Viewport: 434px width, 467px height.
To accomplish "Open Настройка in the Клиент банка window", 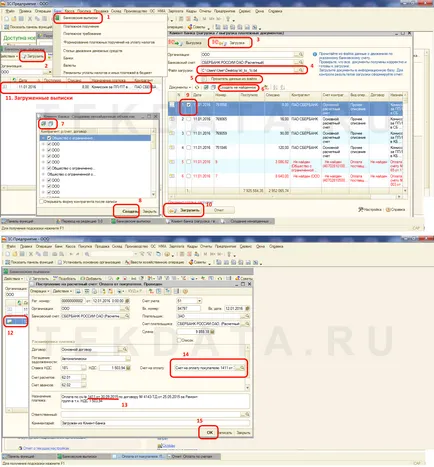I will (x=370, y=210).
